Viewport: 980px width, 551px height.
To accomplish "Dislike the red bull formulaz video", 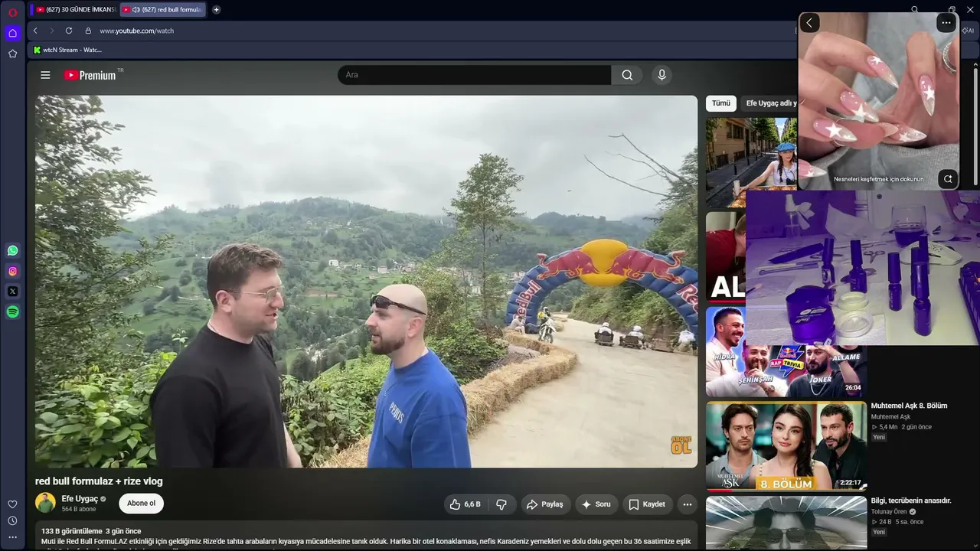I will click(x=501, y=504).
